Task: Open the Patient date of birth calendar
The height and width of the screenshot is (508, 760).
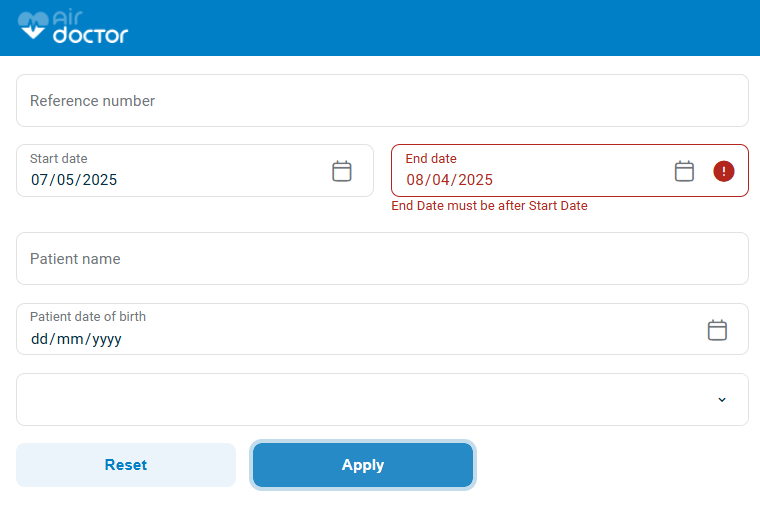Action: click(717, 330)
